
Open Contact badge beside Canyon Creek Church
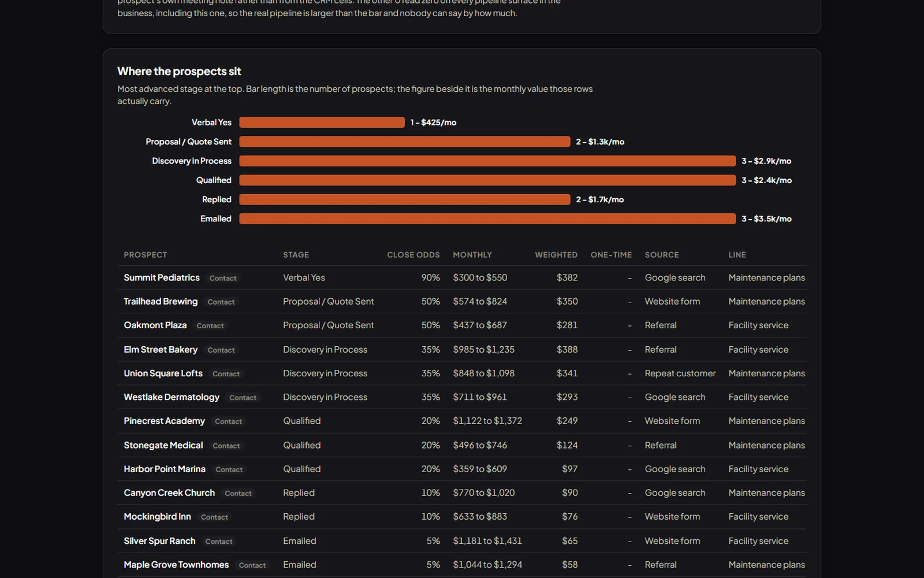point(239,493)
